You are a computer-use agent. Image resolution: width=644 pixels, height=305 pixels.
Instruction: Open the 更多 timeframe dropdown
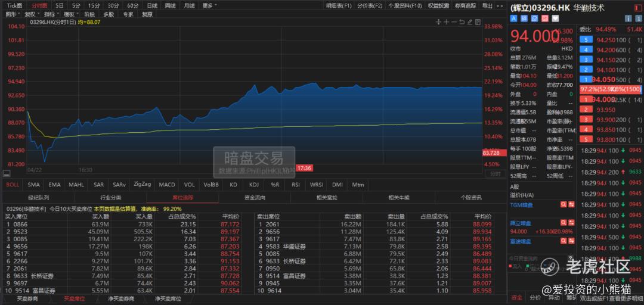coord(209,6)
